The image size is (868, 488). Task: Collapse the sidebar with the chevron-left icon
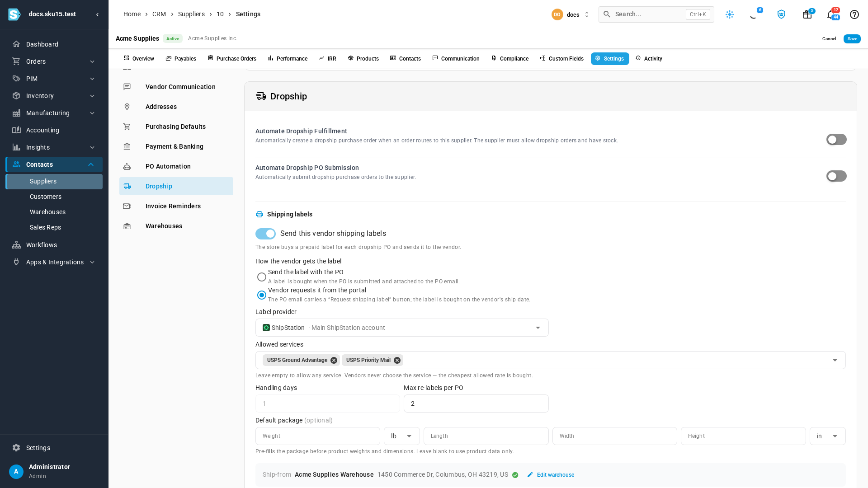click(x=98, y=14)
